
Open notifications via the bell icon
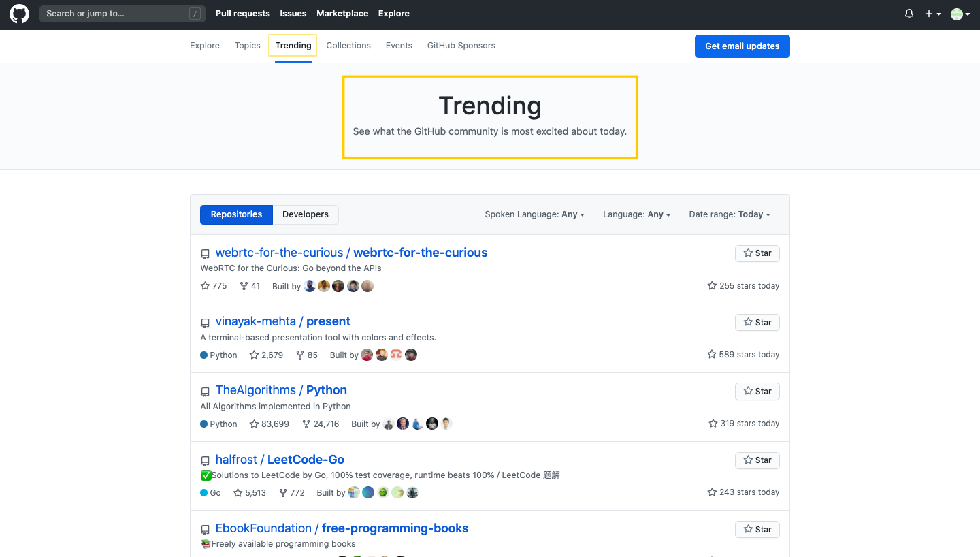tap(909, 14)
